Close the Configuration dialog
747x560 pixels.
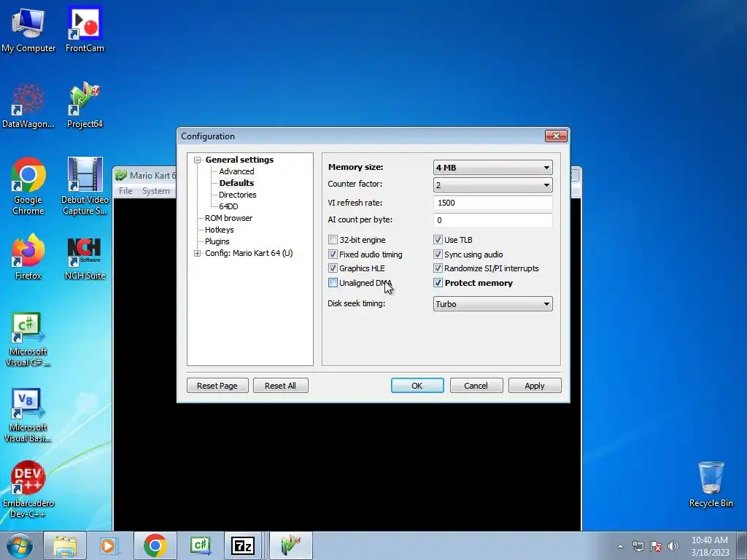(x=556, y=136)
